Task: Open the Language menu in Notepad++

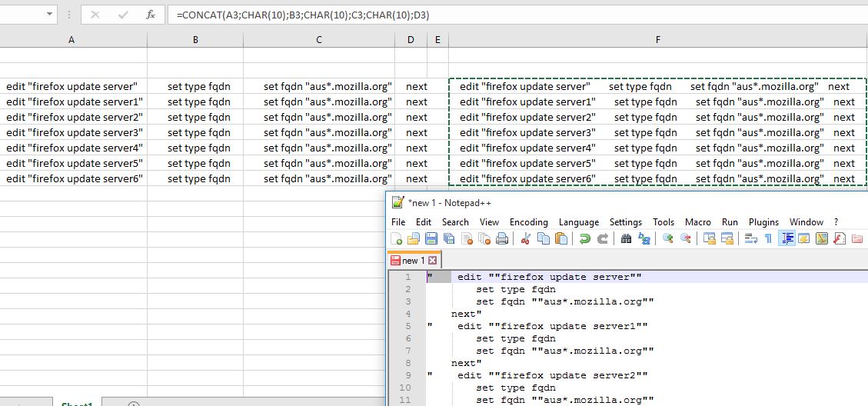Action: tap(579, 222)
